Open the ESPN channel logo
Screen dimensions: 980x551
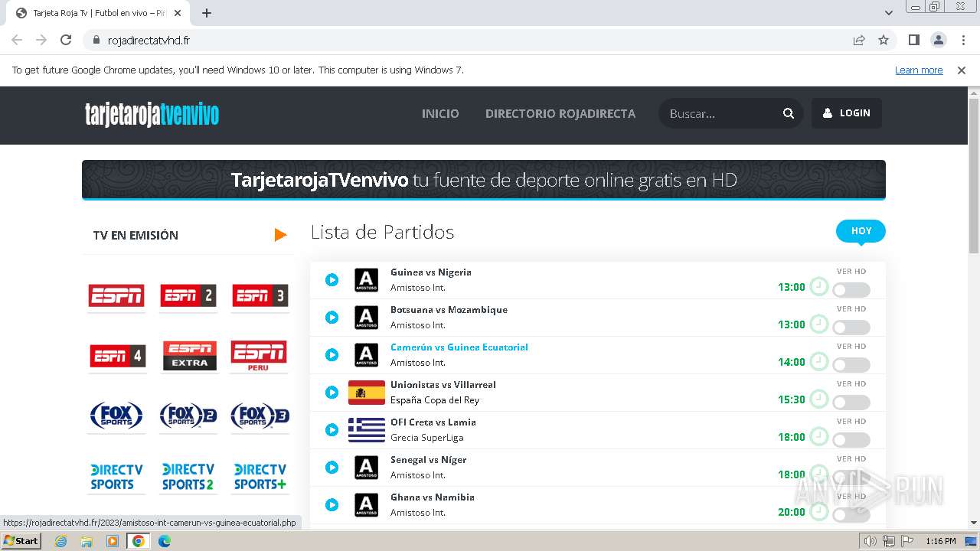(116, 295)
